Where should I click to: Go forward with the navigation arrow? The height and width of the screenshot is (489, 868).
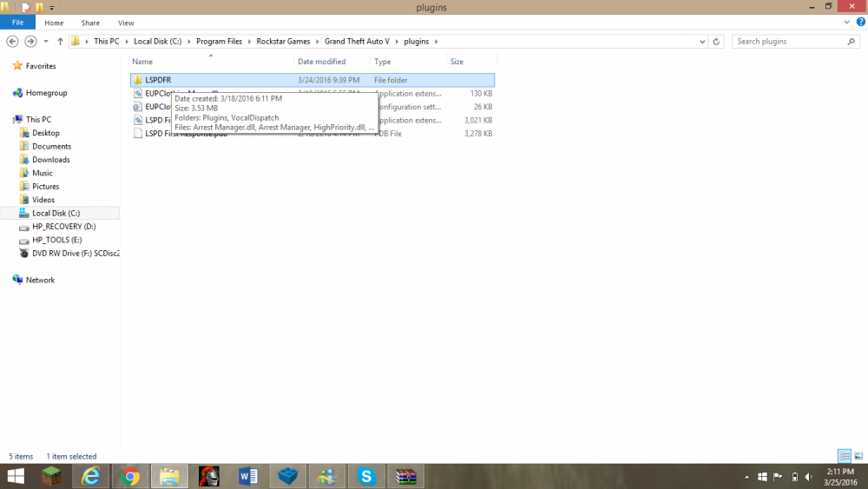(30, 42)
